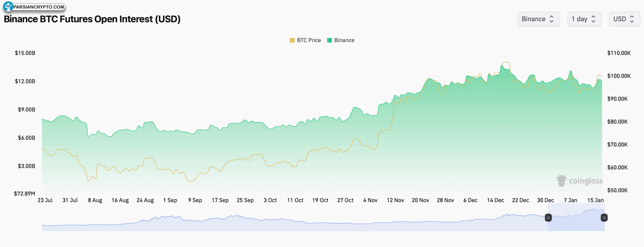Click the $15.00B left axis label
Viewport: 644px width, 247px height.
point(25,53)
